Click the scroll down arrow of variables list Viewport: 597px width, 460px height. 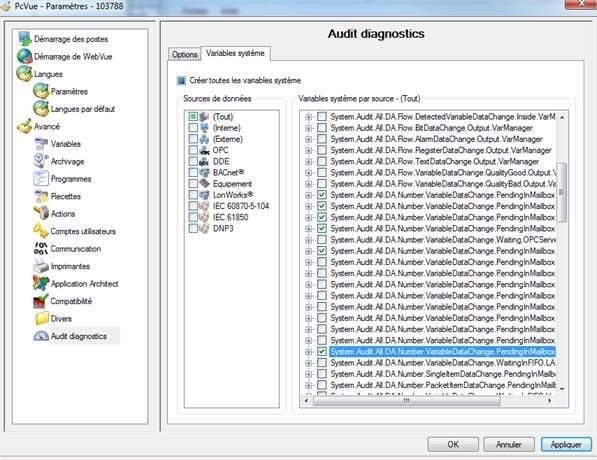pyautogui.click(x=562, y=389)
